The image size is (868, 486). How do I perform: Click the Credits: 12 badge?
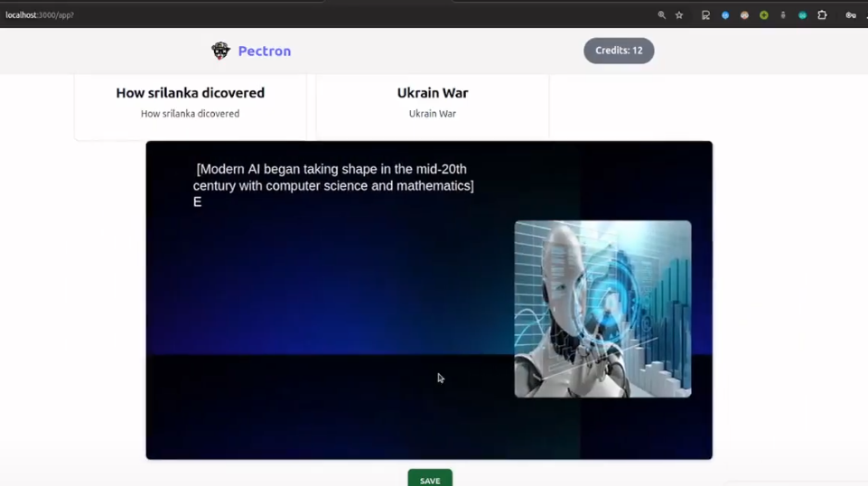coord(619,51)
